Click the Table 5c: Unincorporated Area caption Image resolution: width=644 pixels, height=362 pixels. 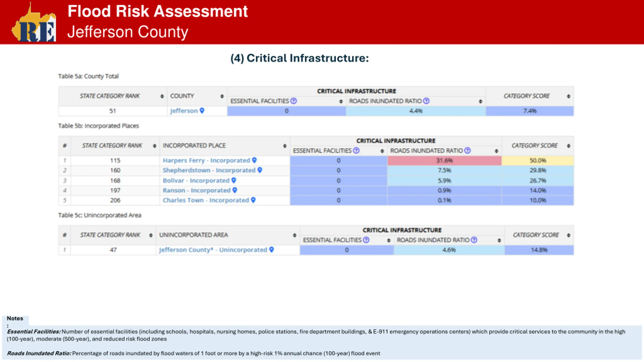point(100,215)
